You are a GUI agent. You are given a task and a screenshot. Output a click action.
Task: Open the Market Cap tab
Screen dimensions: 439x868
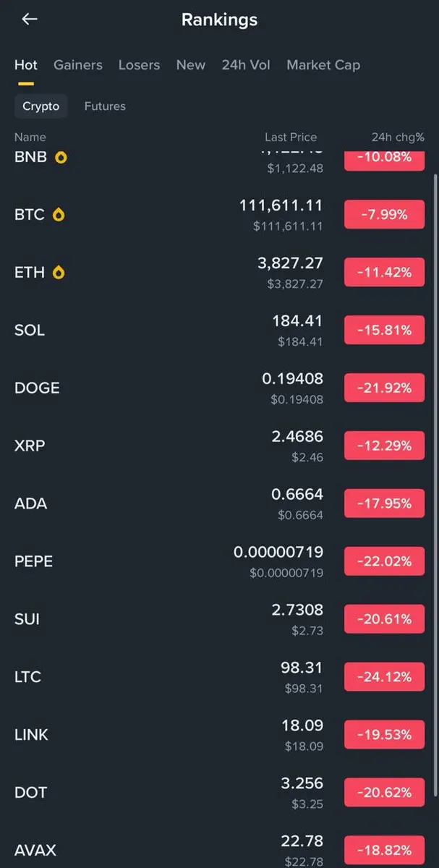pyautogui.click(x=323, y=65)
